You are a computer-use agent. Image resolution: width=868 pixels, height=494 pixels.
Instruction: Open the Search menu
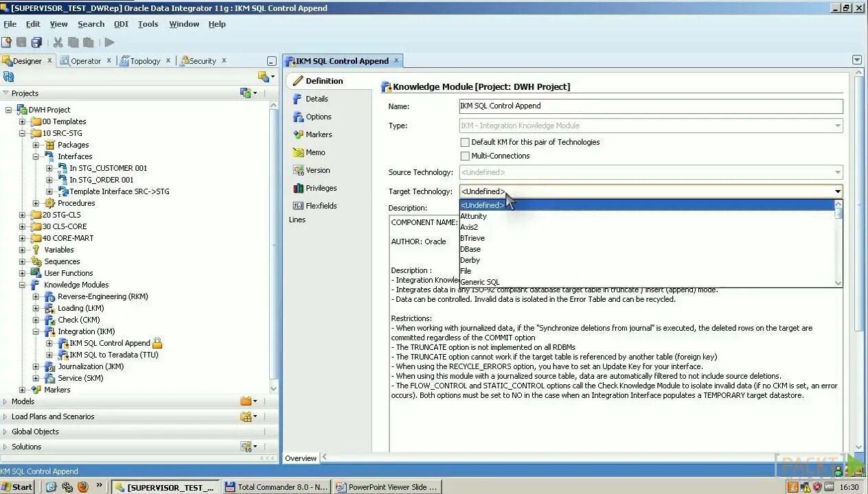[x=91, y=24]
